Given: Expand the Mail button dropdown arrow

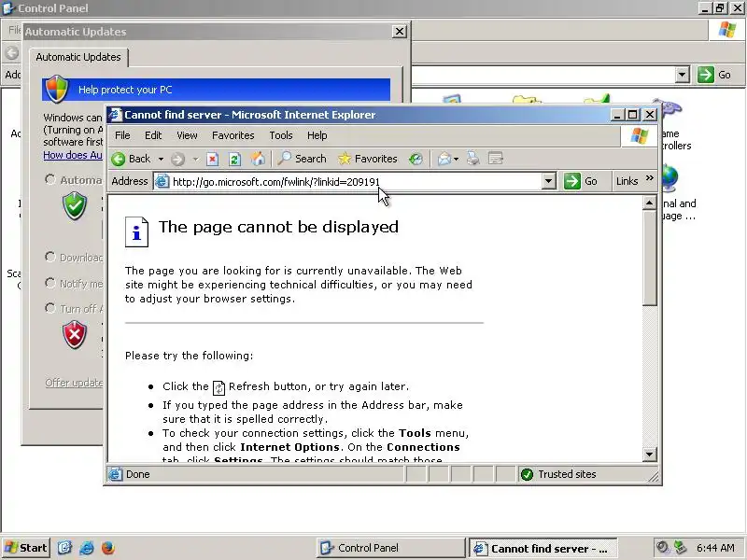Looking at the screenshot, I should [x=456, y=159].
